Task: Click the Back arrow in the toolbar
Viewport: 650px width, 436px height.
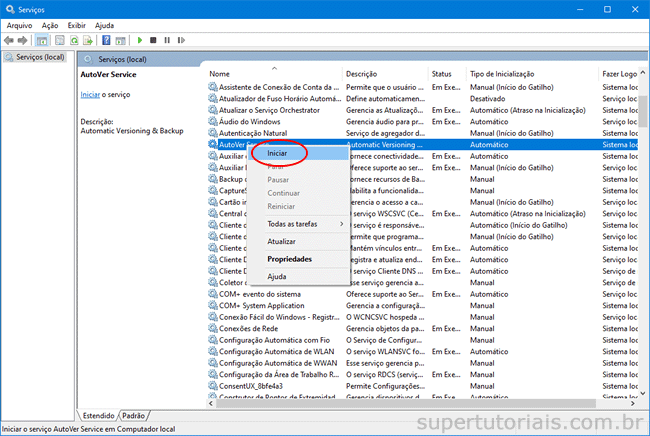Action: [9, 40]
